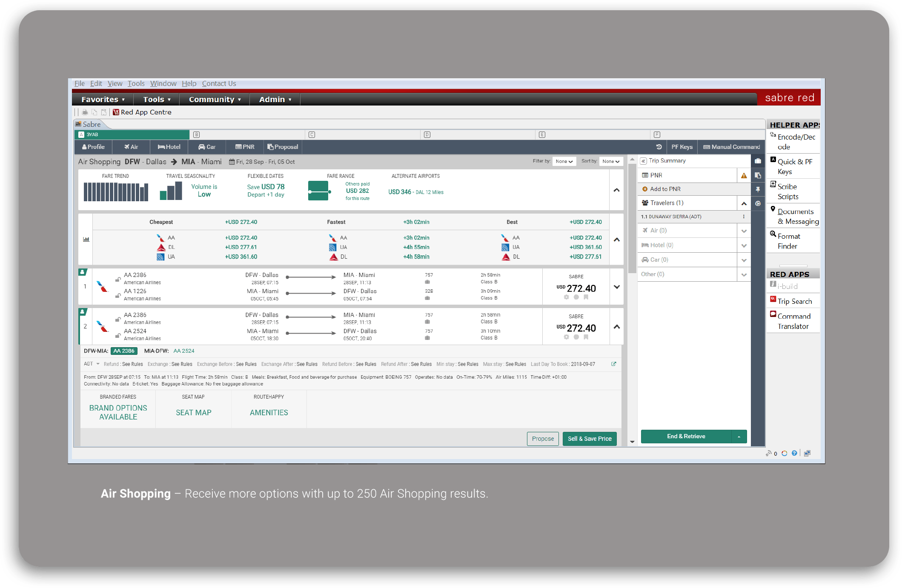Toggle lock icon next to AA 2524 flight

coord(117,335)
